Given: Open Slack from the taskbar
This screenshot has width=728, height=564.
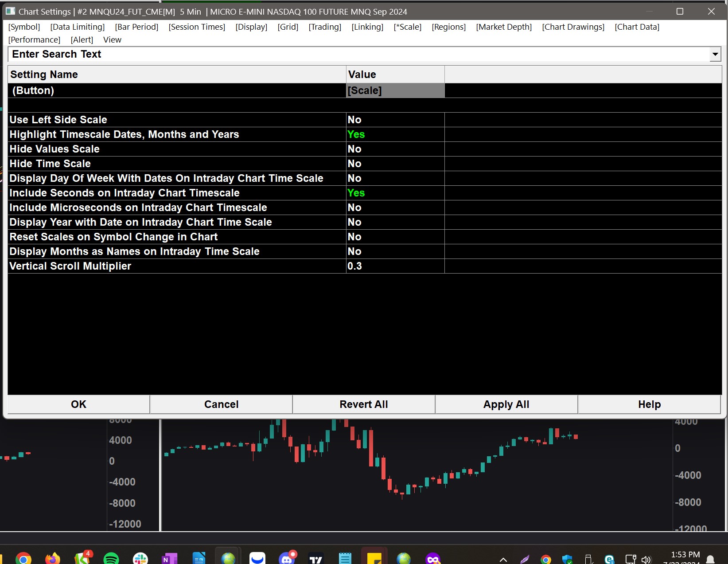Looking at the screenshot, I should point(140,558).
